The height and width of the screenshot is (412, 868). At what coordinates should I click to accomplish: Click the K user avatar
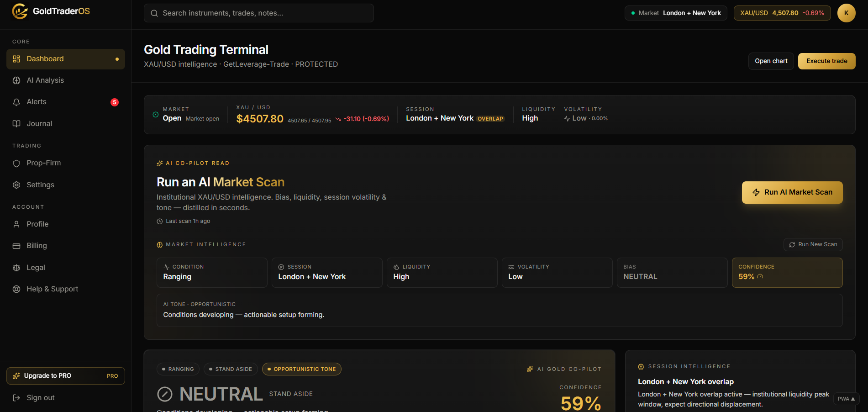click(x=846, y=13)
